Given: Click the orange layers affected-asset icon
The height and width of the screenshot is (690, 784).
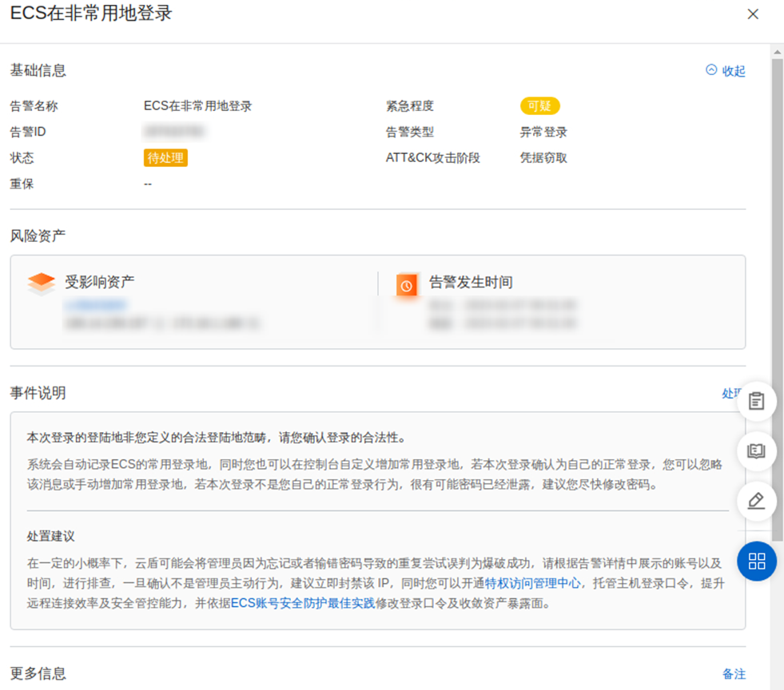Looking at the screenshot, I should click(41, 284).
